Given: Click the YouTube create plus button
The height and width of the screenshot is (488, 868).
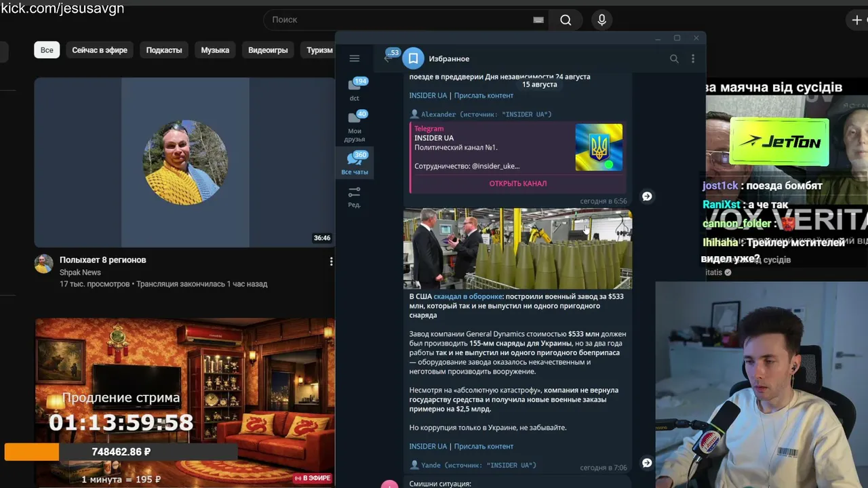Looking at the screenshot, I should tap(857, 20).
